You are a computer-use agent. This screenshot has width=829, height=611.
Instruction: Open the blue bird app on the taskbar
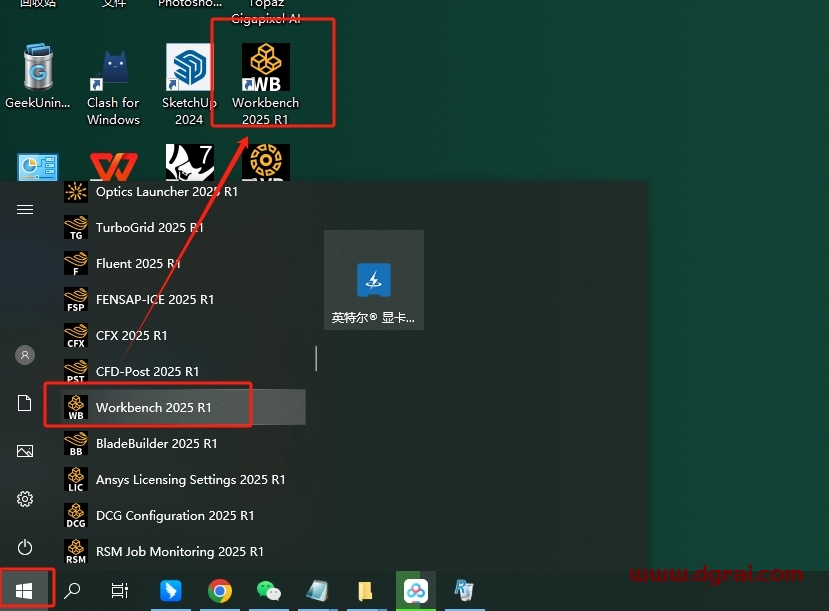click(171, 590)
